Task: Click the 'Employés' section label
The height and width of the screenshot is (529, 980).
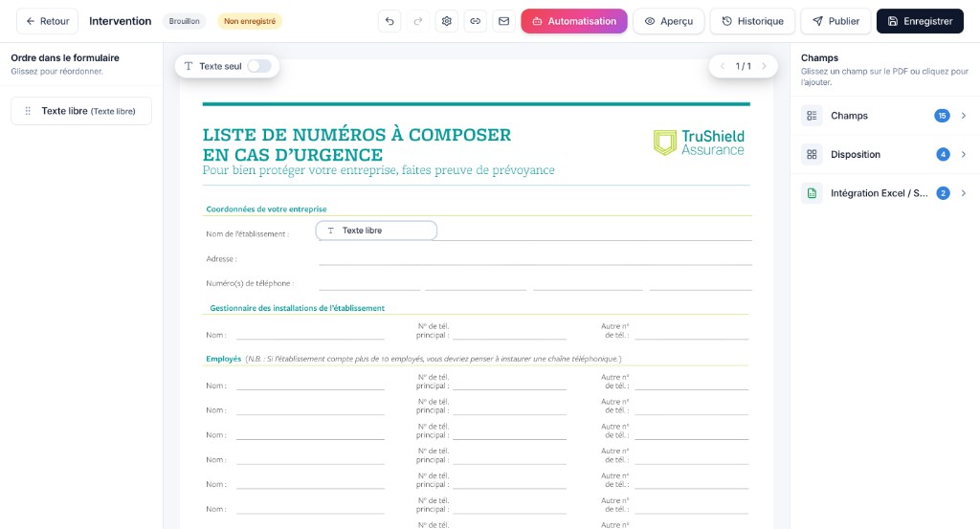Action: 223,359
